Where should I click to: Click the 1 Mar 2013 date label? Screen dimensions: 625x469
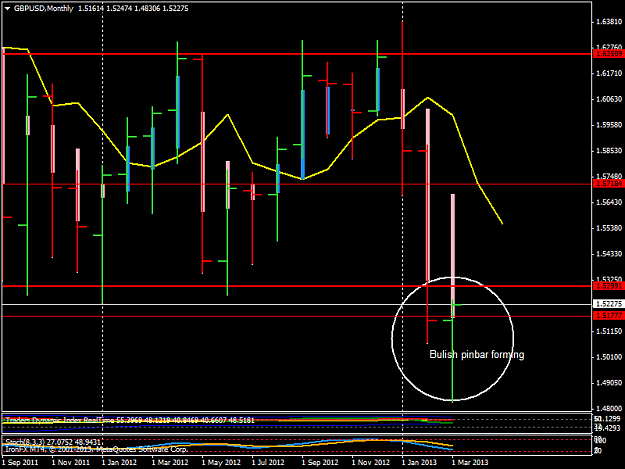(470, 463)
